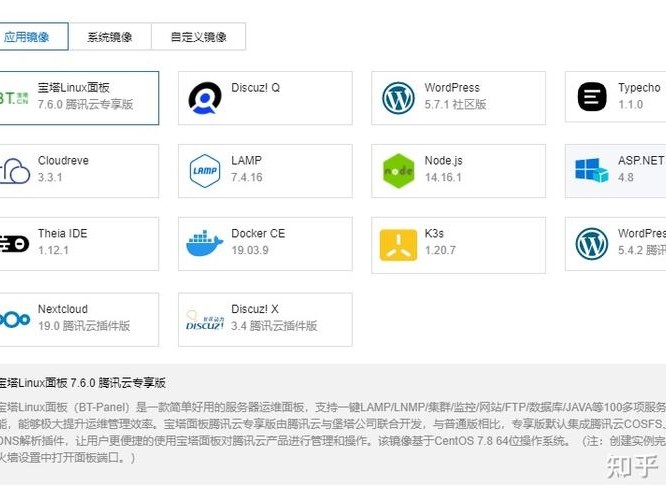Choose the Cloudreve 3.3.1 label
This screenshot has height=500, width=666.
[x=63, y=169]
